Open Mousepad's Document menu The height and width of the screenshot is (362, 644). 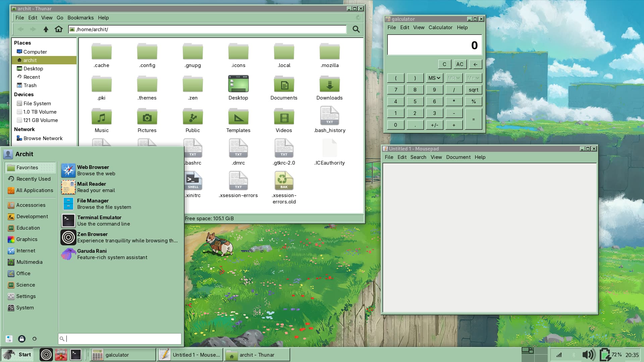point(458,157)
